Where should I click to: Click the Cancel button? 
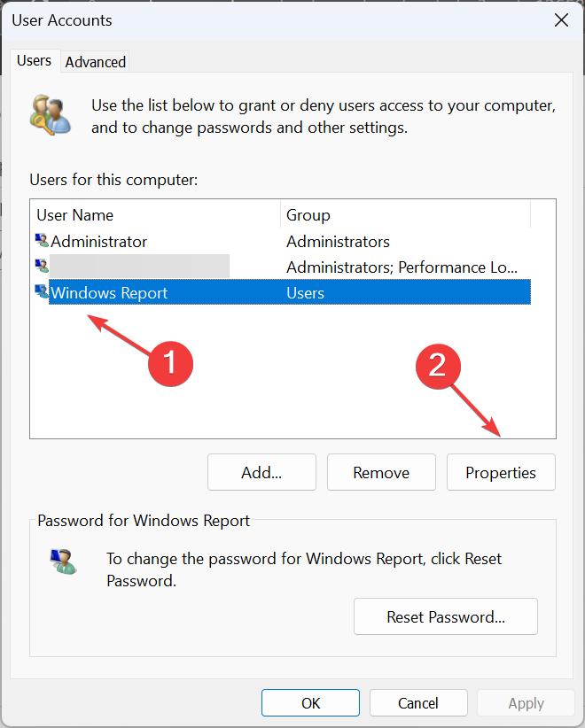tap(417, 703)
